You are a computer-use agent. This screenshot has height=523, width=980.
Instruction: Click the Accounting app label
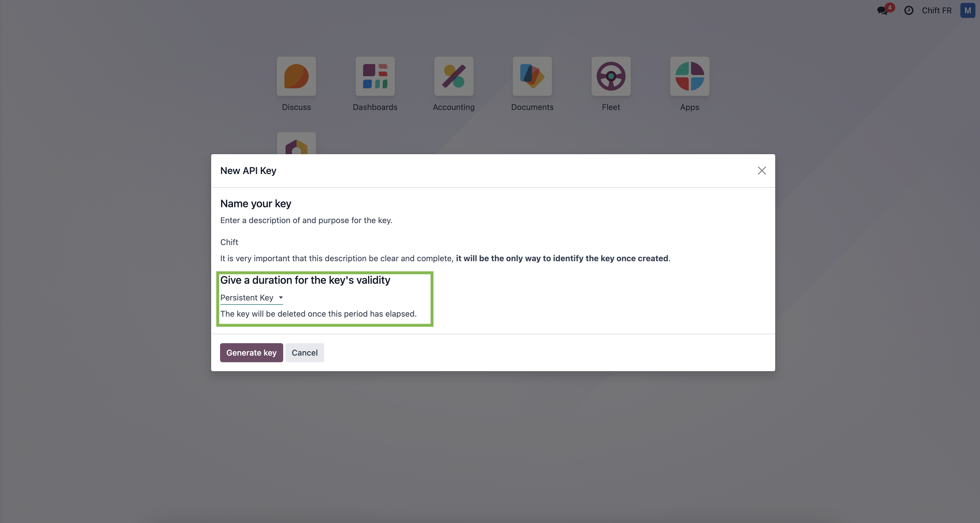tap(453, 107)
